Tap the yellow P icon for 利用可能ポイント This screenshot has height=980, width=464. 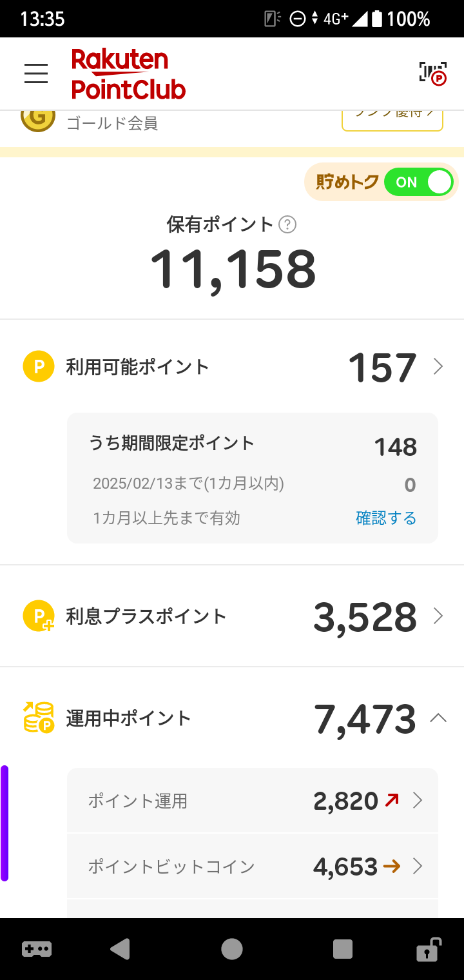tap(39, 367)
